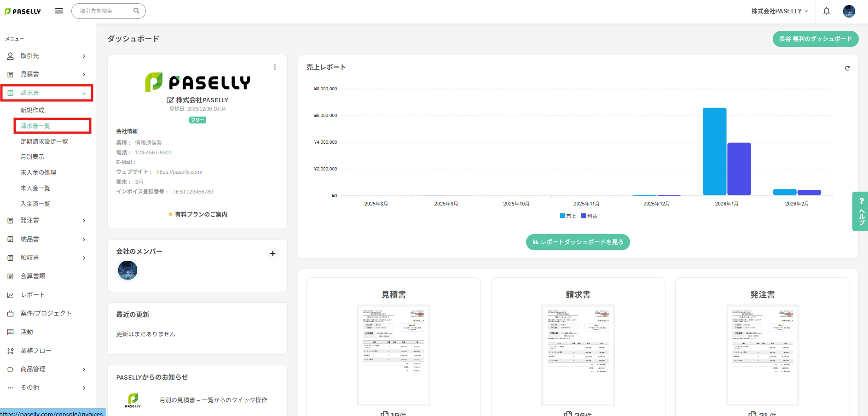Click the 発注書 sidebar icon
This screenshot has height=416, width=868.
[10, 221]
